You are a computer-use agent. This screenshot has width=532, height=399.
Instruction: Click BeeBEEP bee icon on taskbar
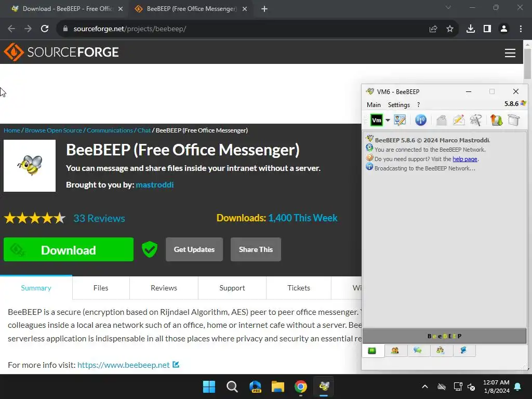pyautogui.click(x=324, y=386)
